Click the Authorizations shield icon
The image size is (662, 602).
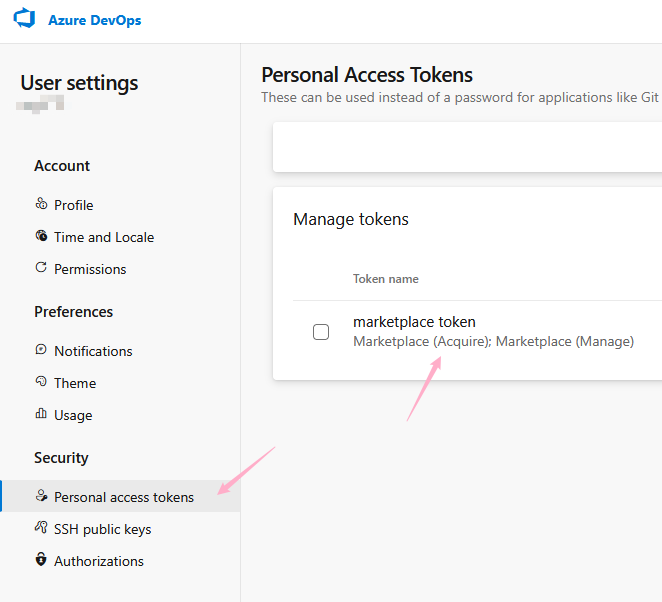(x=41, y=560)
